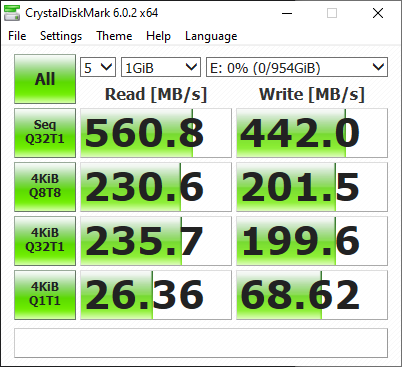Click the Write [MB/s] column header
Screen dimensions: 402x367
coord(312,94)
